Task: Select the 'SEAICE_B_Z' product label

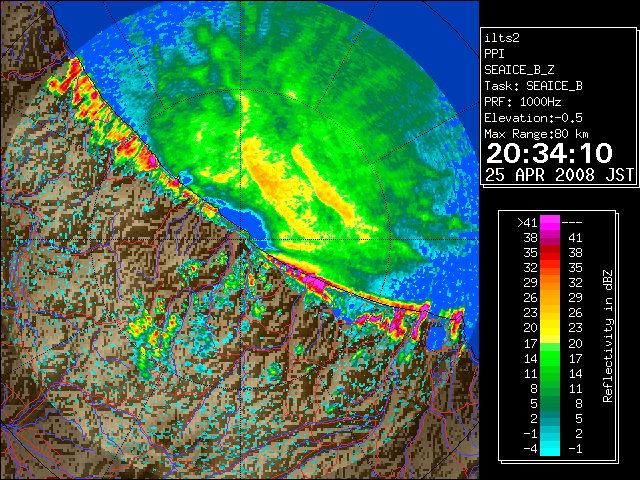Action: pos(519,70)
